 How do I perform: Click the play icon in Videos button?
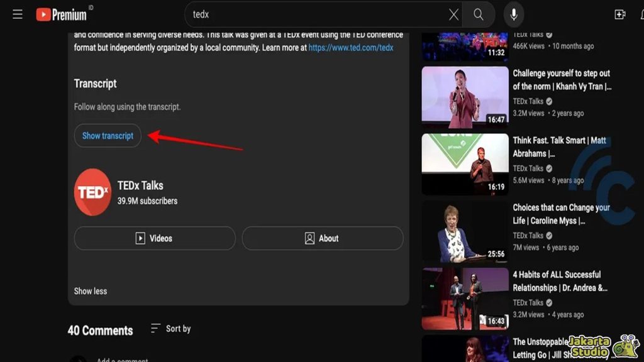point(140,238)
